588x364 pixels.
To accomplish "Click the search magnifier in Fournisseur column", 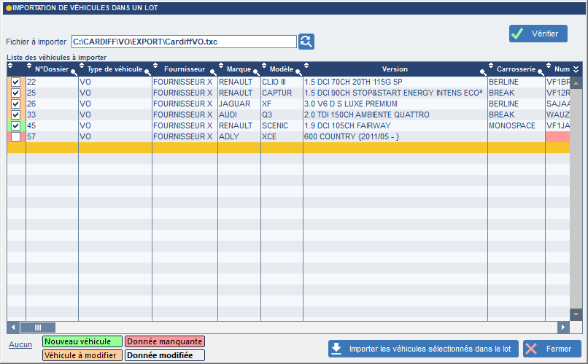I will pyautogui.click(x=213, y=72).
